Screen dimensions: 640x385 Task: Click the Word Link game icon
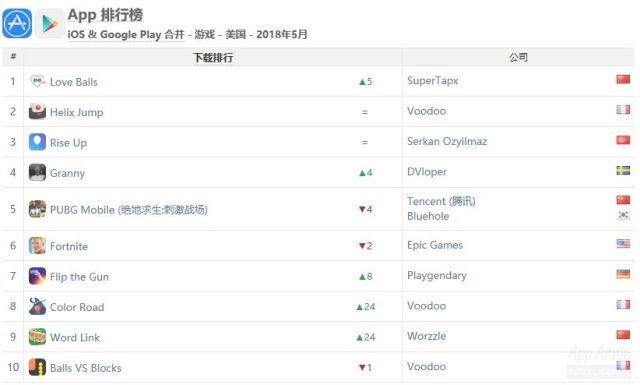(37, 337)
